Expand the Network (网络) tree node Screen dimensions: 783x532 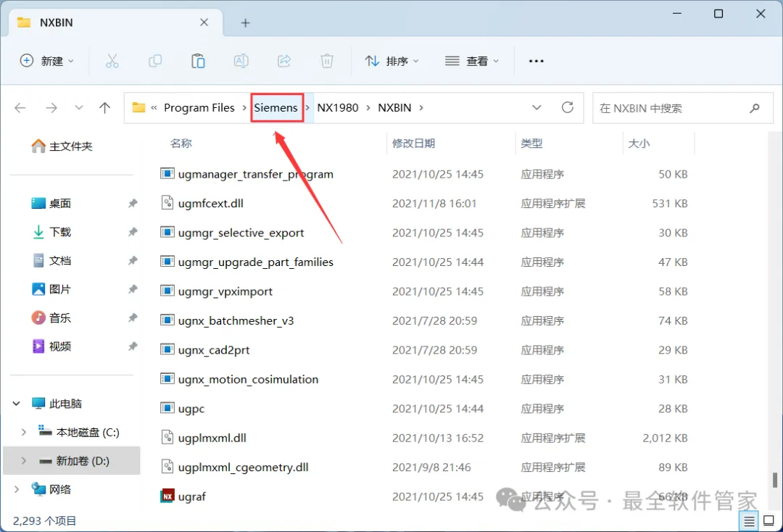17,489
